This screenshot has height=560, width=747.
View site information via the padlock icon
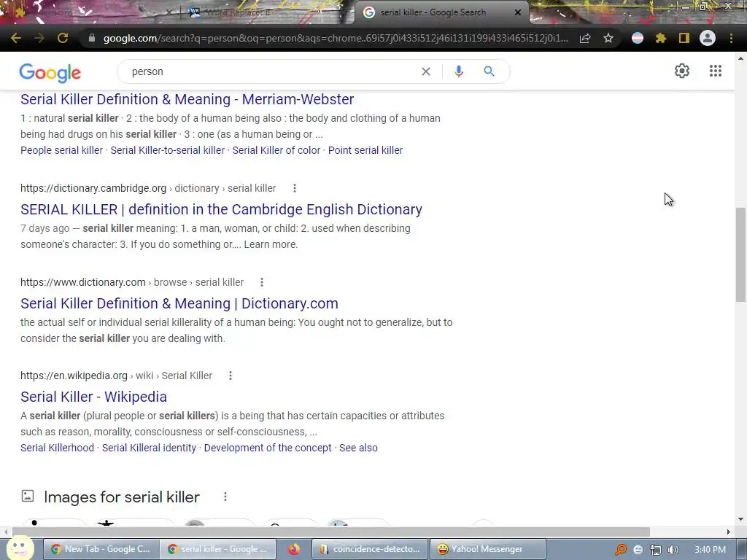click(92, 38)
